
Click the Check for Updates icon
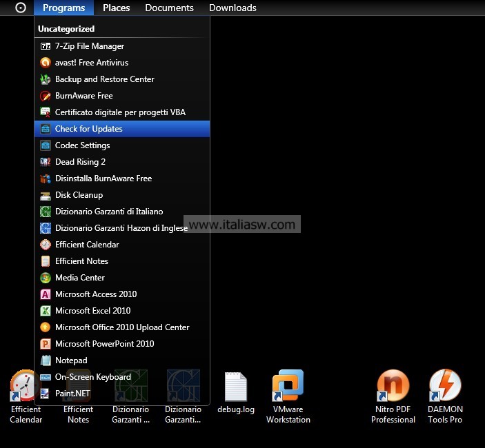coord(46,129)
